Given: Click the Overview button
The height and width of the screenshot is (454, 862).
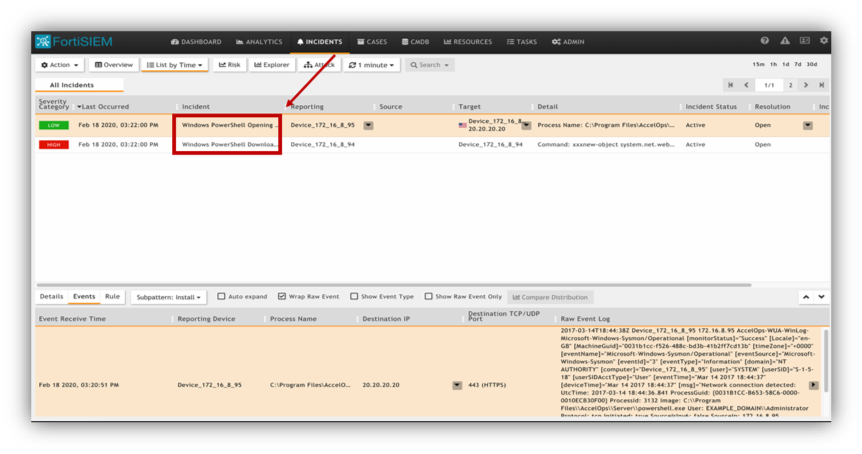Looking at the screenshot, I should pyautogui.click(x=113, y=65).
